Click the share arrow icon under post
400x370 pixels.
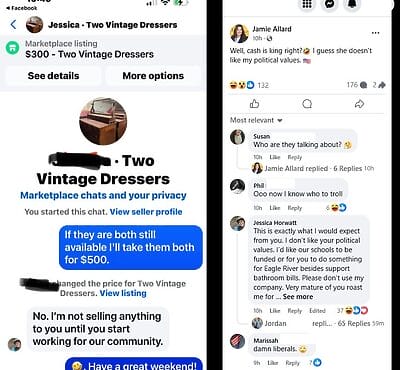click(x=359, y=104)
